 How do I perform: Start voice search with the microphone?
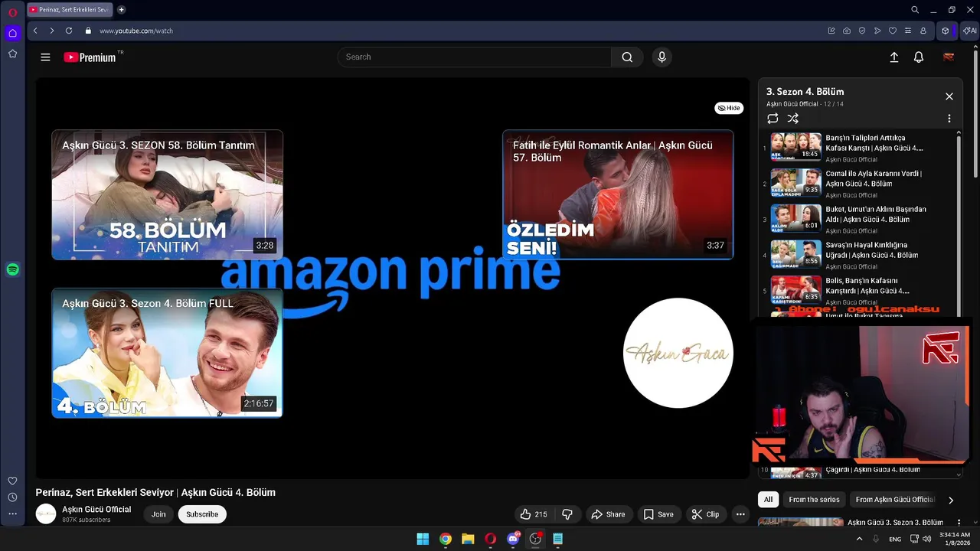[661, 57]
